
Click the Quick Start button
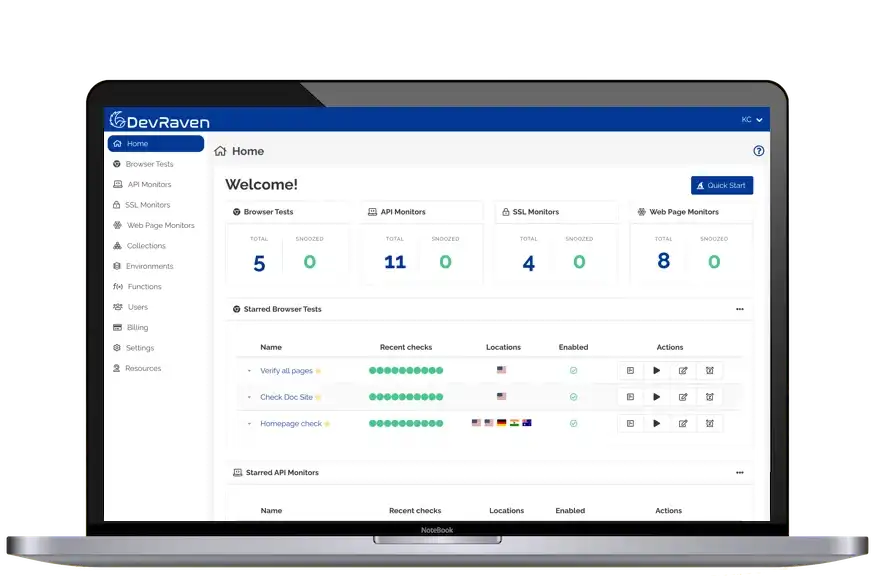pyautogui.click(x=721, y=185)
